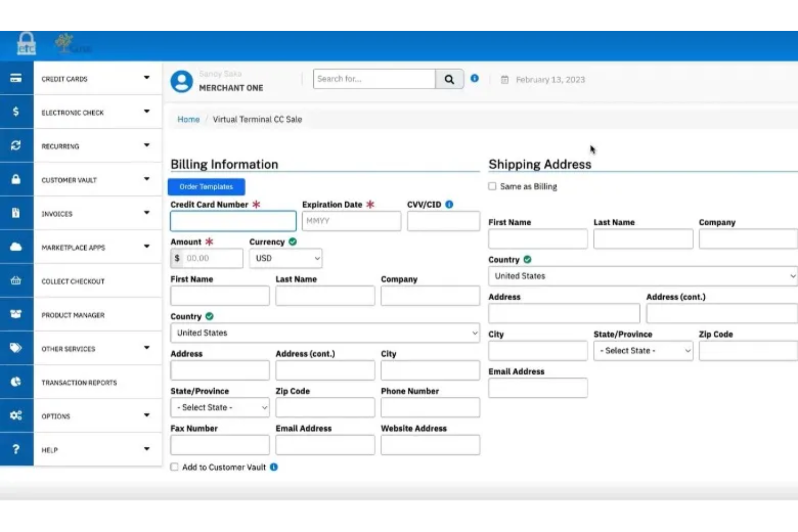Click the question mark Help icon
This screenshot has width=798, height=532.
point(17,450)
